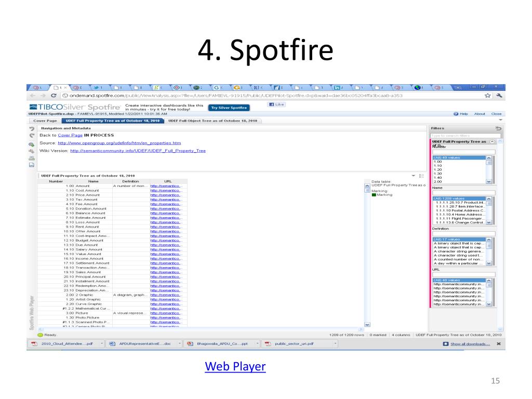This screenshot has height=399, width=532.
Task: Follow the Cover Page link after Back to
Action: tap(70, 135)
